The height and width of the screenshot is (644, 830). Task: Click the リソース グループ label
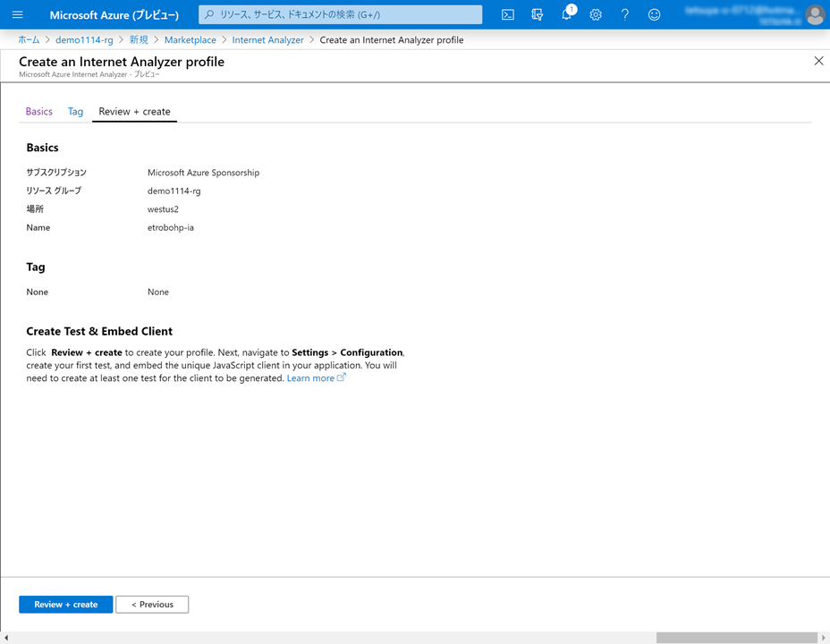click(54, 191)
